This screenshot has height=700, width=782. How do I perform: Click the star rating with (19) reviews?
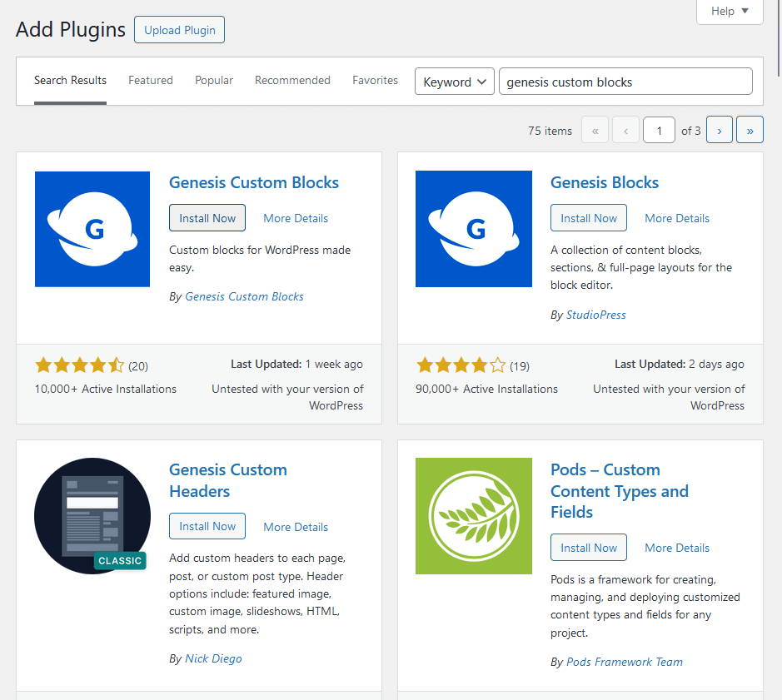473,366
